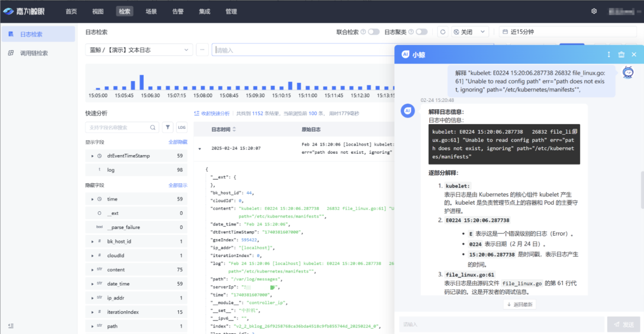Go to the 首页 menu
This screenshot has height=334, width=644.
71,11
